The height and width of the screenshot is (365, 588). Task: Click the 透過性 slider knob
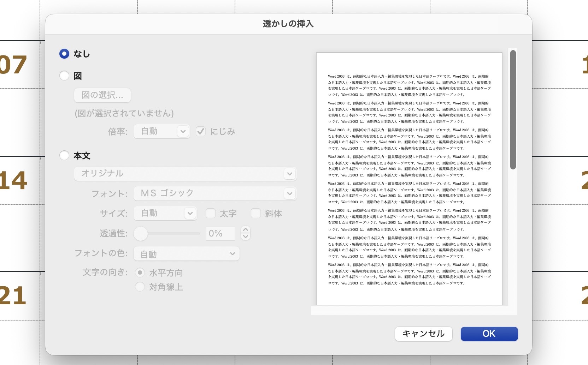click(x=141, y=233)
